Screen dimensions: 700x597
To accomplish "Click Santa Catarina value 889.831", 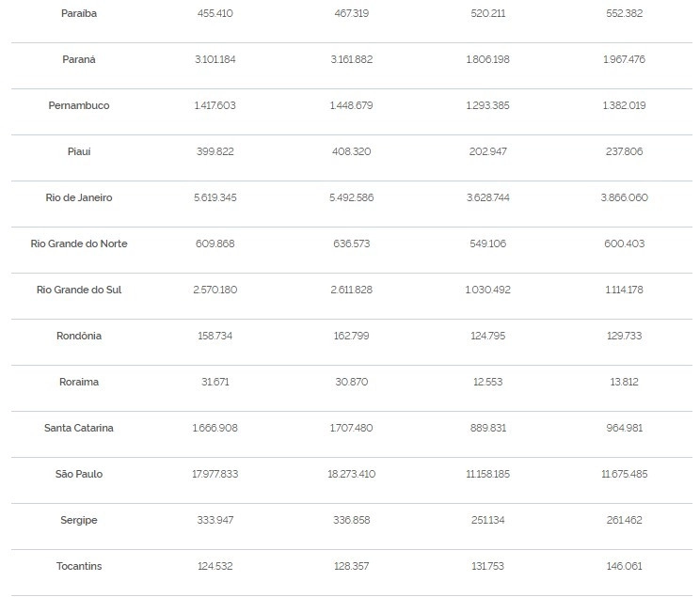I will pos(488,428).
